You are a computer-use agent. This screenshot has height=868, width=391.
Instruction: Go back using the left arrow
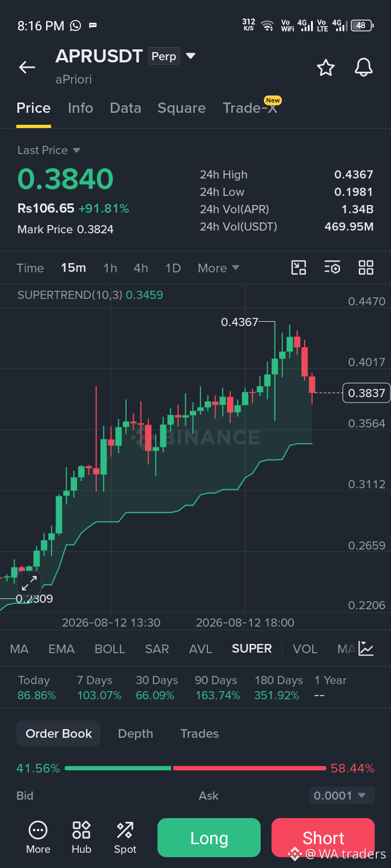pyautogui.click(x=27, y=67)
